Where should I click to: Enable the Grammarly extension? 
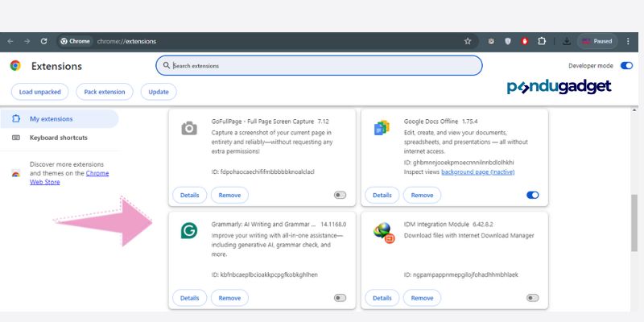coord(340,298)
